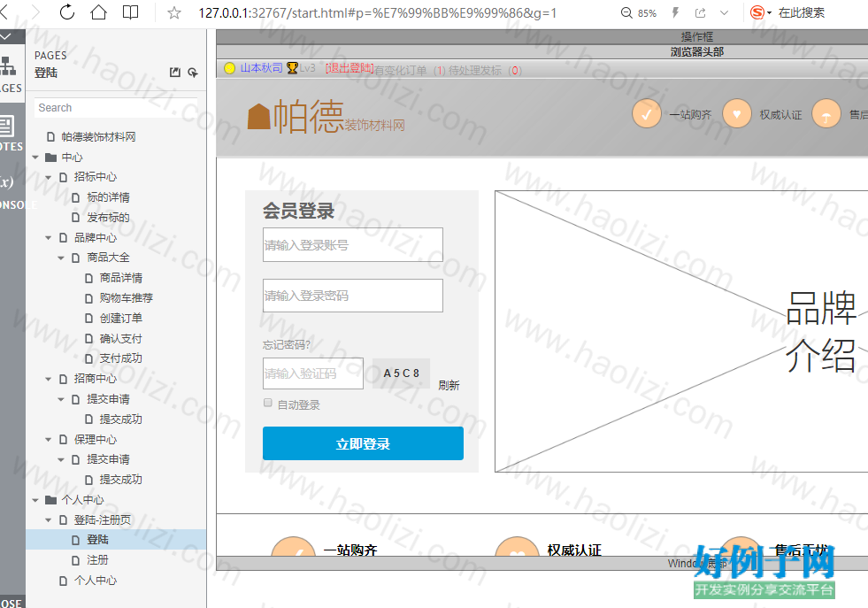
Task: Click the 请输入登录密码 field
Action: coord(353,295)
